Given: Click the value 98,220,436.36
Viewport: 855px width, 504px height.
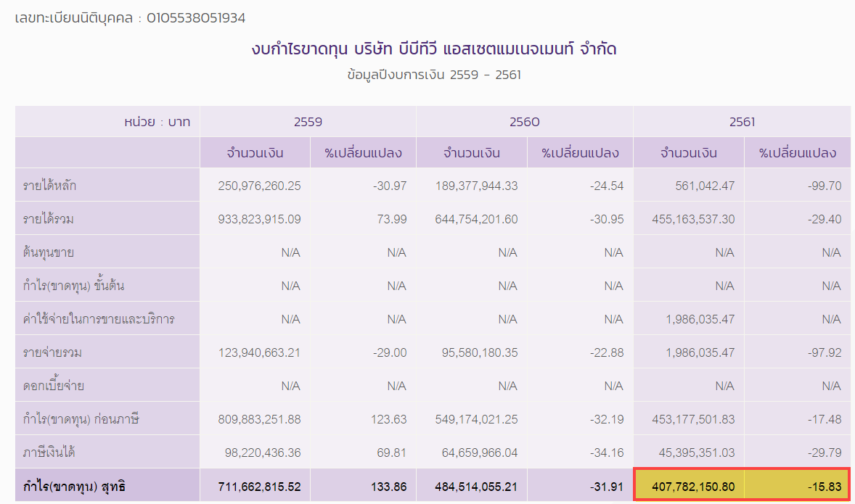Looking at the screenshot, I should click(263, 453).
